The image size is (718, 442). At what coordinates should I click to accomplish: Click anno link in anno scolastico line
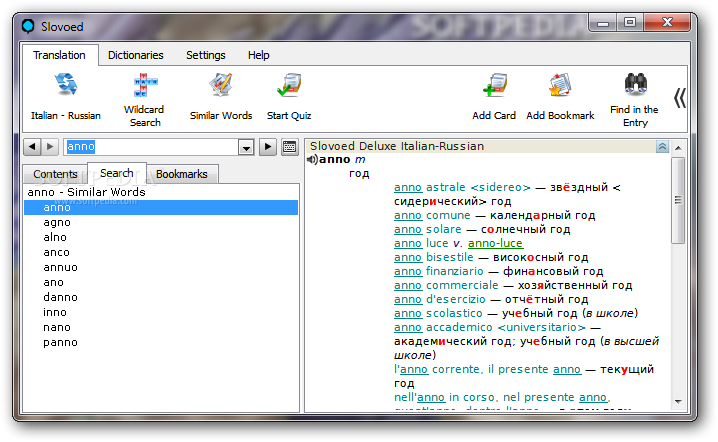pyautogui.click(x=408, y=313)
